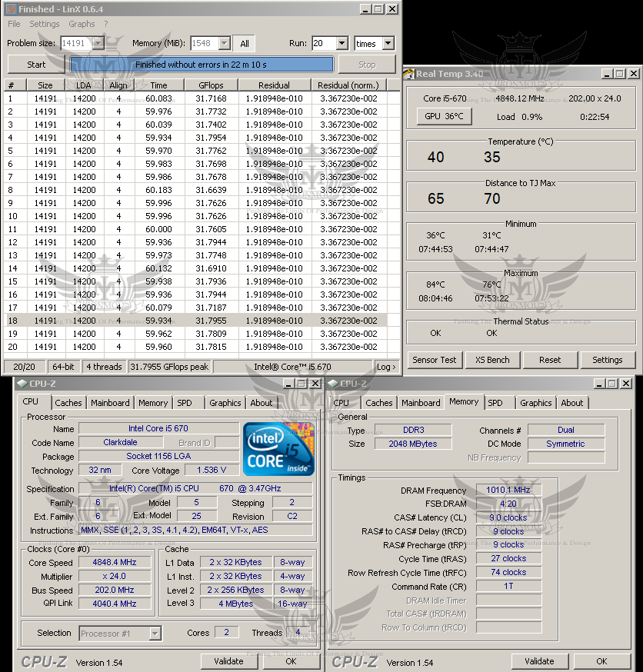
Task: Click the '64-bit' status bar entry
Action: tap(63, 367)
